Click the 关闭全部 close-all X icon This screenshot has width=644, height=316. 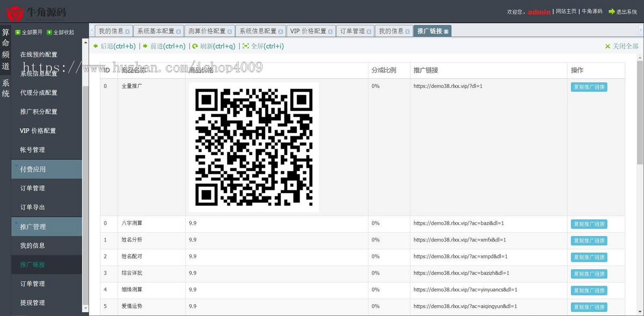click(608, 47)
